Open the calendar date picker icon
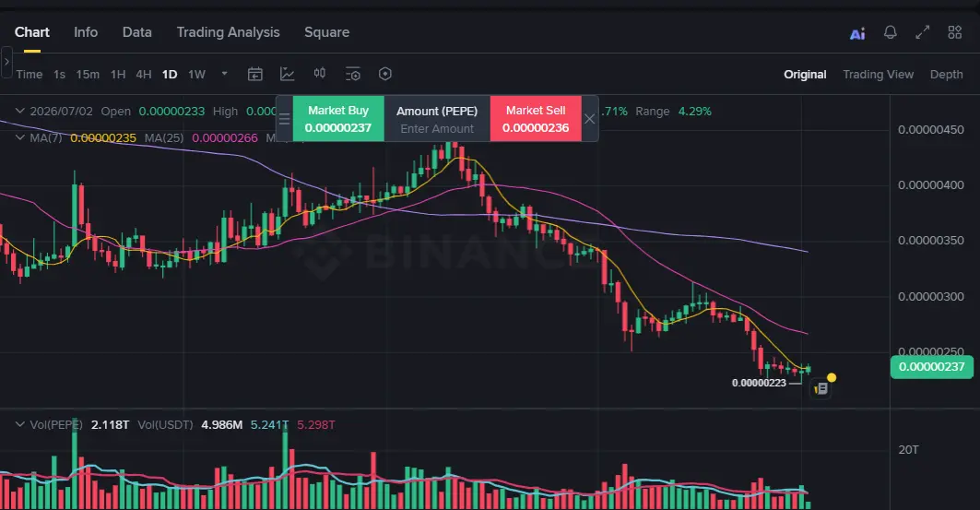The height and width of the screenshot is (510, 980). click(255, 75)
